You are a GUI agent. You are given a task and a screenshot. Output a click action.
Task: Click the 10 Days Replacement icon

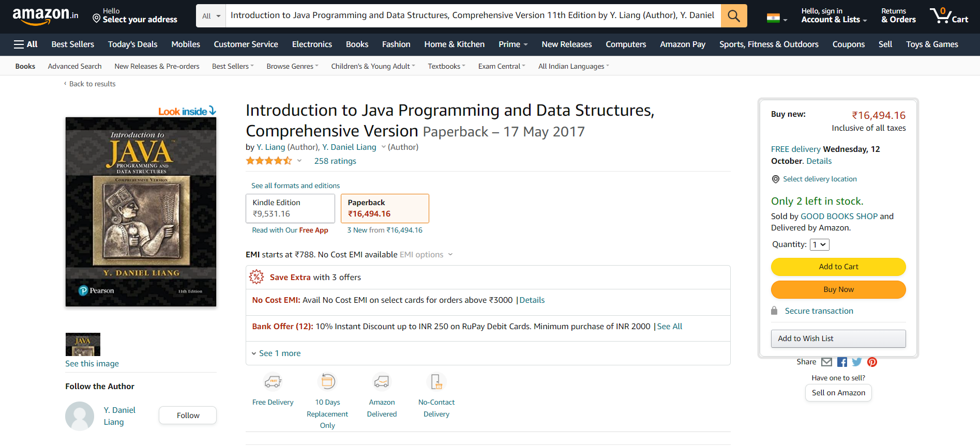327,382
